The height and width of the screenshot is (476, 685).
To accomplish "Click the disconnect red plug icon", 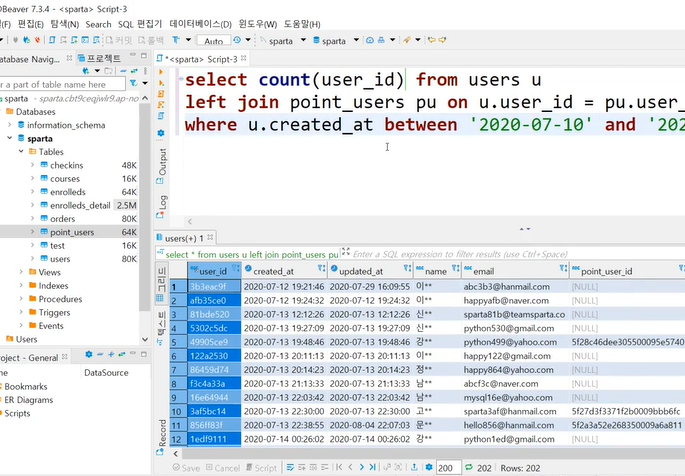I will coord(37,40).
